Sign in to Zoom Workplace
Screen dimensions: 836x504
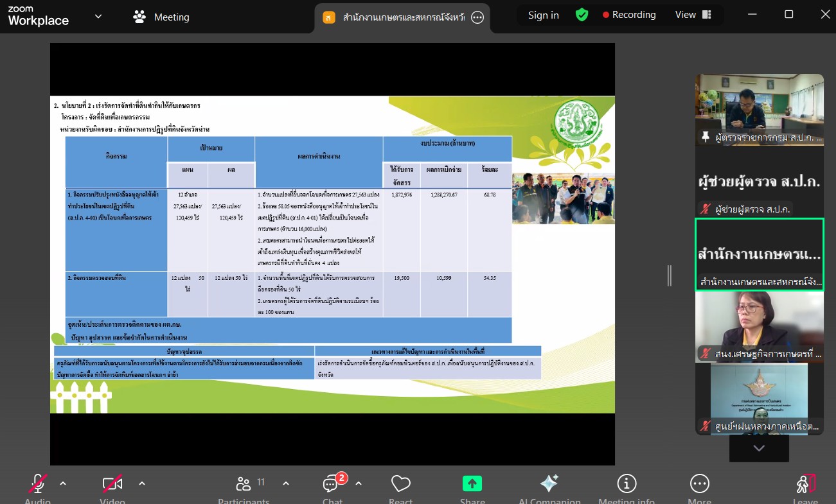pyautogui.click(x=543, y=14)
